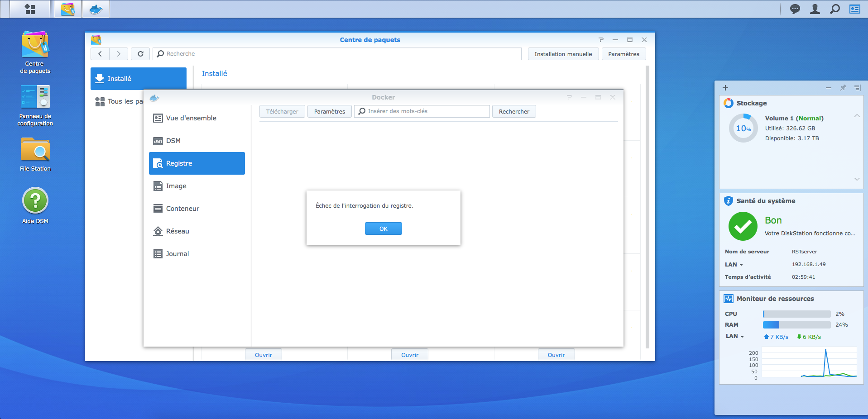Focus the Recherche field in Centre de paquets
Viewport: 868px width, 419px height.
337,54
